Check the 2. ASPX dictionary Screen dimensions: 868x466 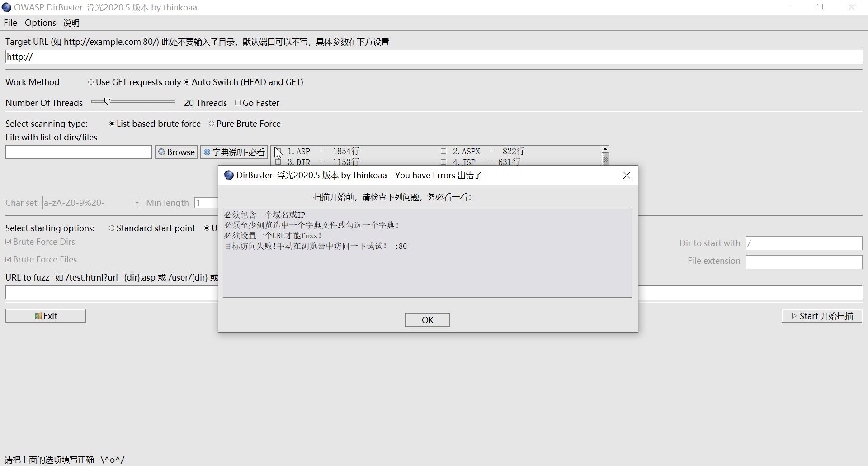[x=443, y=151]
